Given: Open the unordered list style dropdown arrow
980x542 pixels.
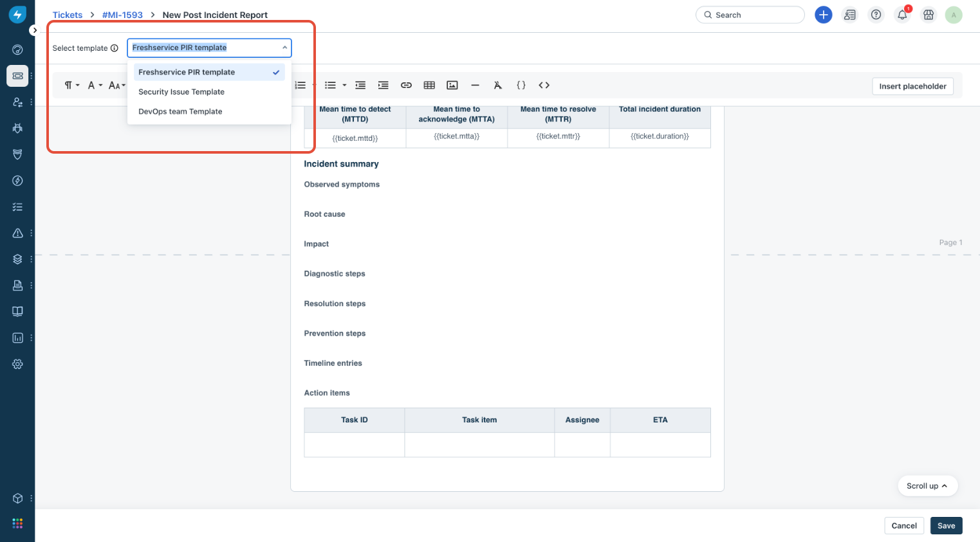Looking at the screenshot, I should (344, 85).
